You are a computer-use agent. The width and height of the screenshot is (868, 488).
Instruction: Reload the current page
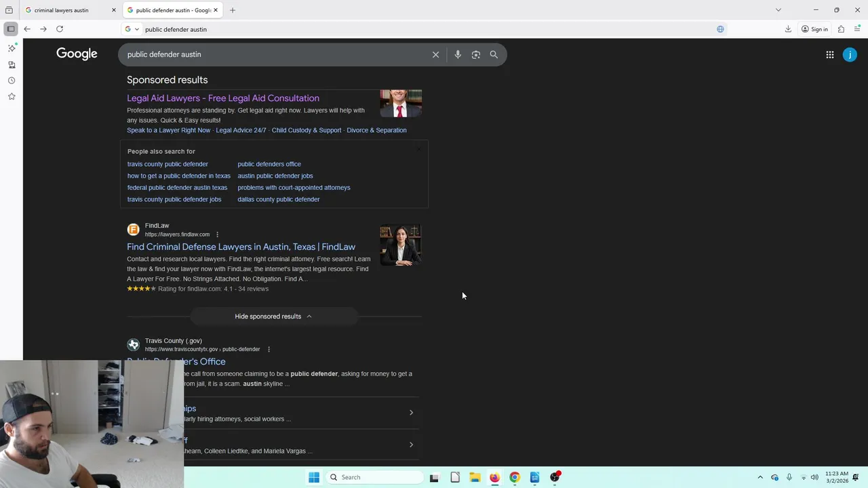(60, 29)
